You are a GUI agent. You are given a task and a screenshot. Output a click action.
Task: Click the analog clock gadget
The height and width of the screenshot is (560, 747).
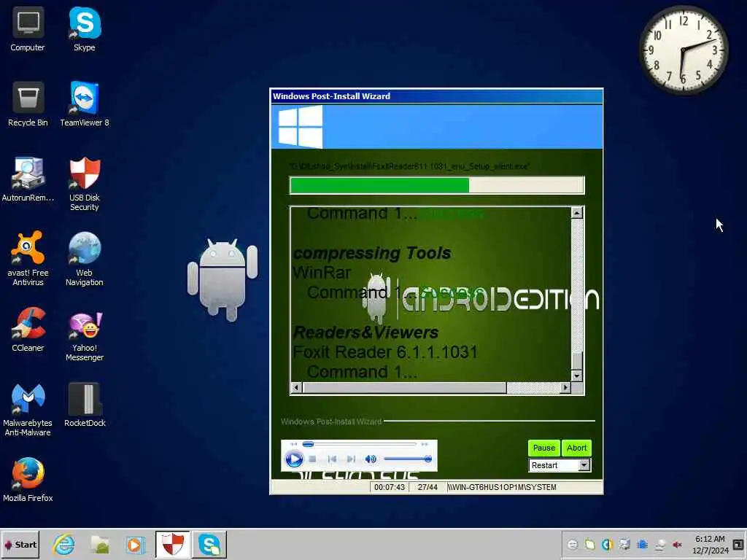683,50
